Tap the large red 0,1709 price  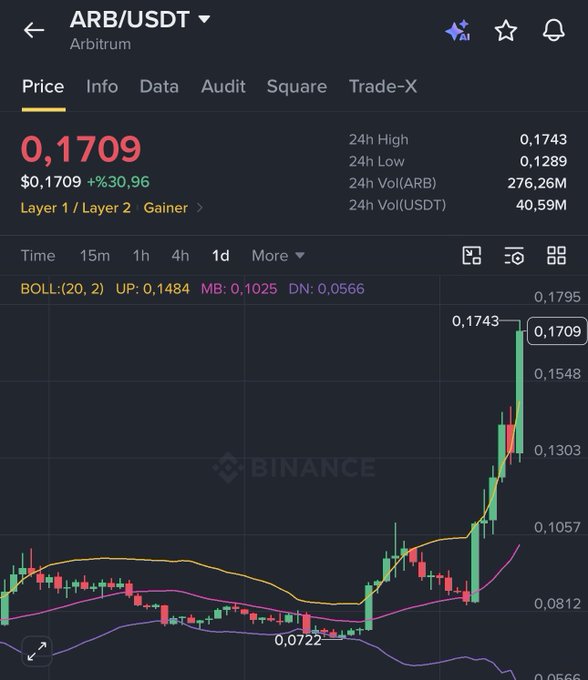coord(81,149)
